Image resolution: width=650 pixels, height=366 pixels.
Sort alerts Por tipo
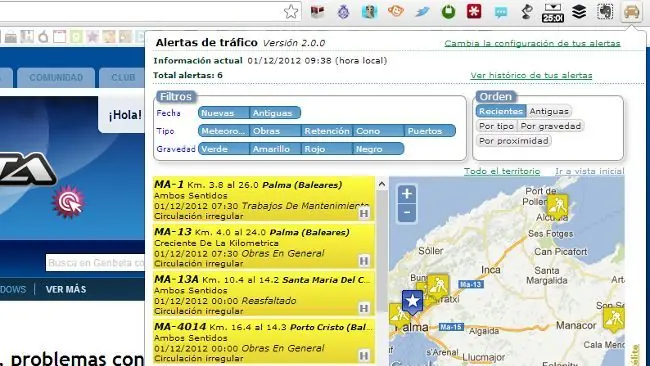pos(496,126)
